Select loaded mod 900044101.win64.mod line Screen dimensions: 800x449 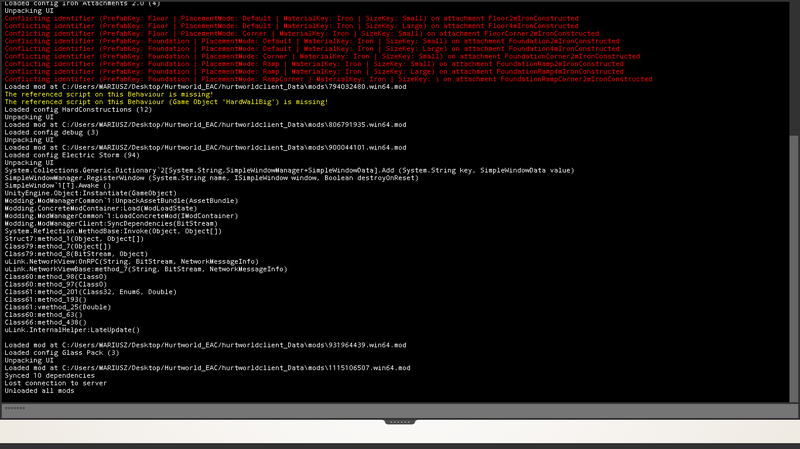click(x=205, y=147)
